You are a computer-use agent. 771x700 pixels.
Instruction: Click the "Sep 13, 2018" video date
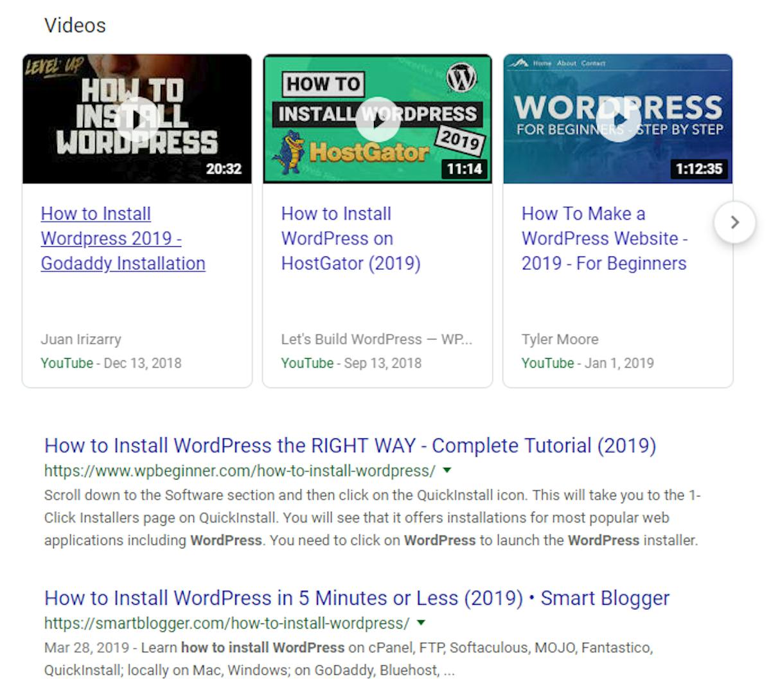(383, 363)
